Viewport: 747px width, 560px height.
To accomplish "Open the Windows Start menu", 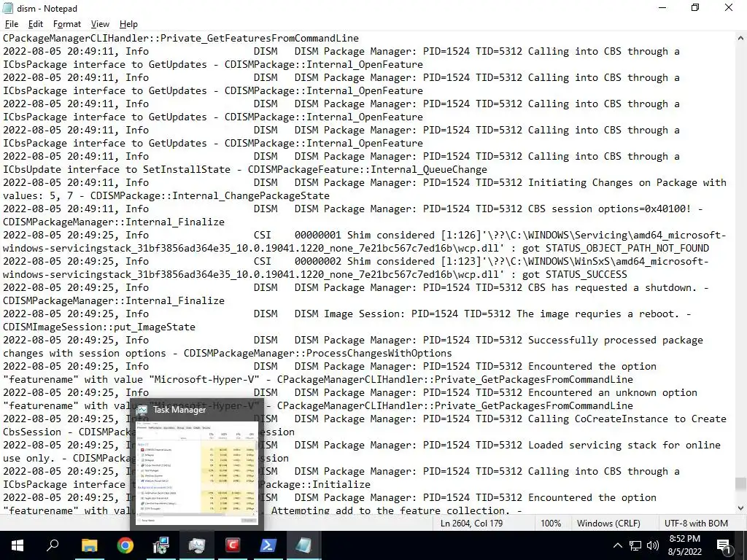I will (18, 545).
